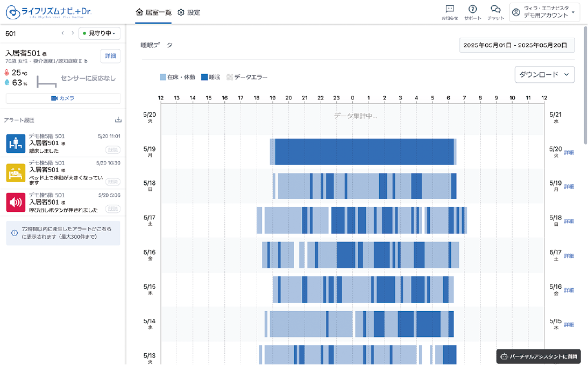The height and width of the screenshot is (365, 588).
Task: Click the blue bed-leaving alert icon
Action: pos(16,144)
